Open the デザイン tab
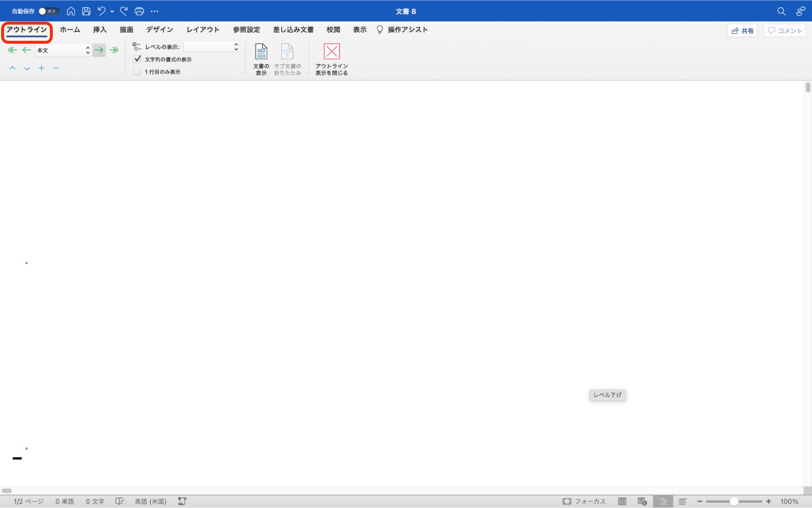Screen dimensions: 812x508 160,30
